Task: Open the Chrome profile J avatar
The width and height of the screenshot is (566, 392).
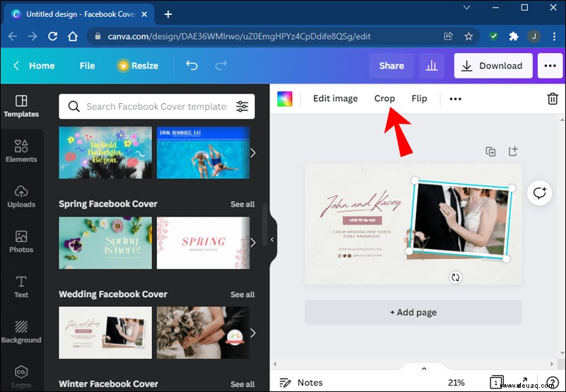Action: coord(534,36)
